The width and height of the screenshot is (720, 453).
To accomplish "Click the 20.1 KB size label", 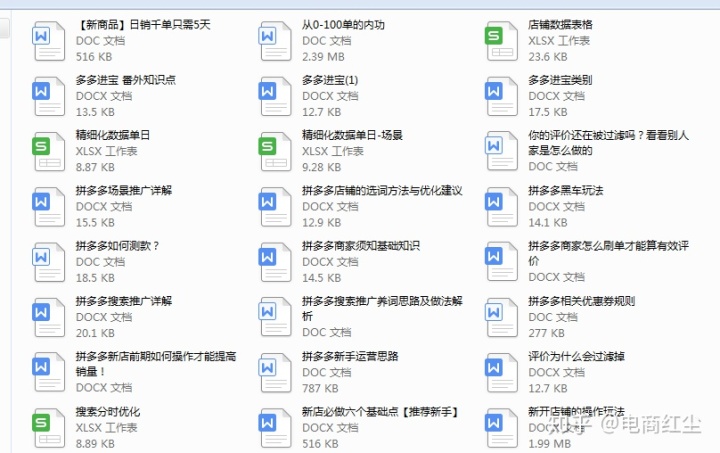I will (x=95, y=333).
